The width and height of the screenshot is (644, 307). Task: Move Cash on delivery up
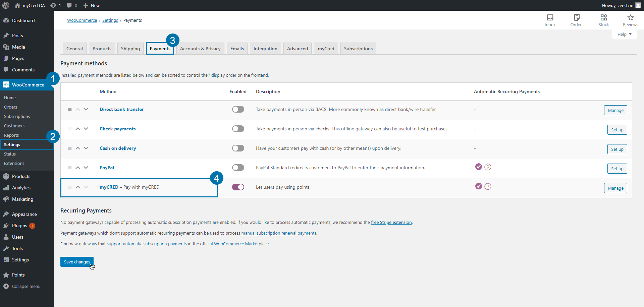[78, 148]
